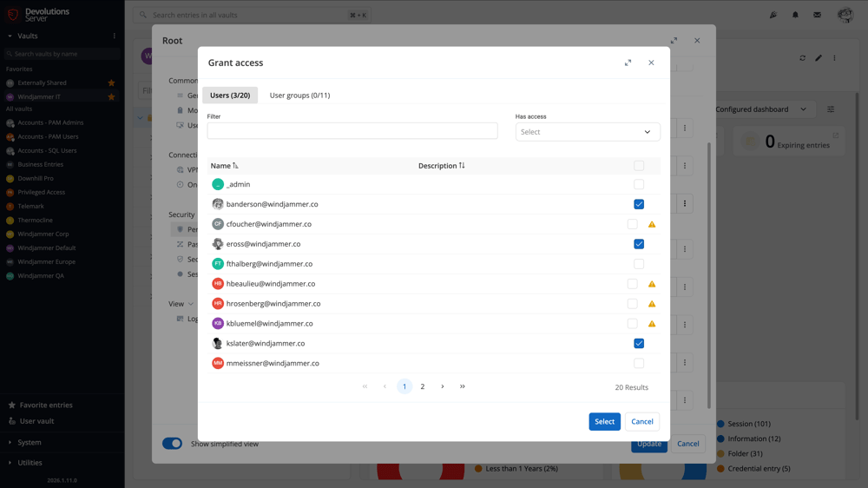
Task: Click Update in the Root dialog
Action: (x=648, y=444)
